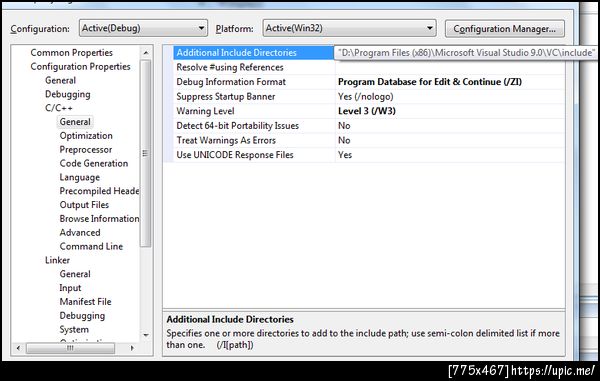Click the Configuration Manager button
The width and height of the screenshot is (600, 381).
coord(504,29)
